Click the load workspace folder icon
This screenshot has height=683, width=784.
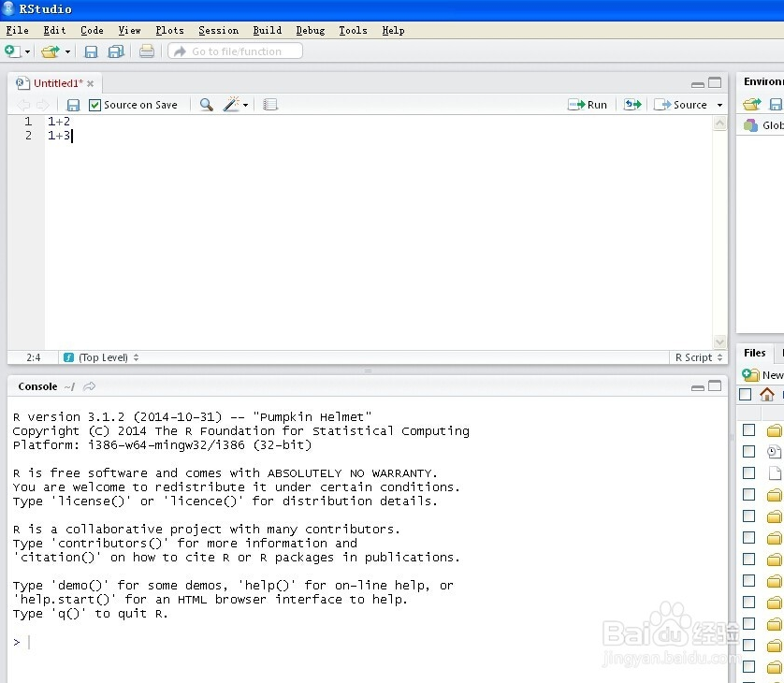tap(751, 104)
